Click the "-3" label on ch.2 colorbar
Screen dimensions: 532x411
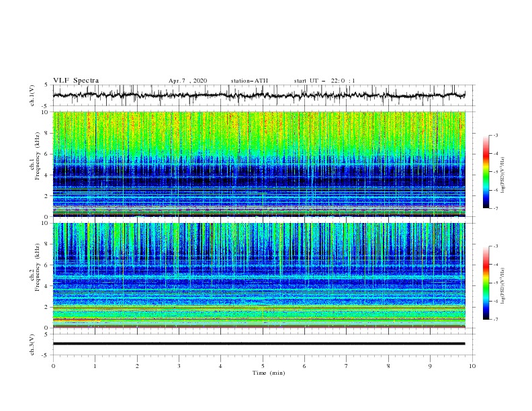tap(496, 246)
